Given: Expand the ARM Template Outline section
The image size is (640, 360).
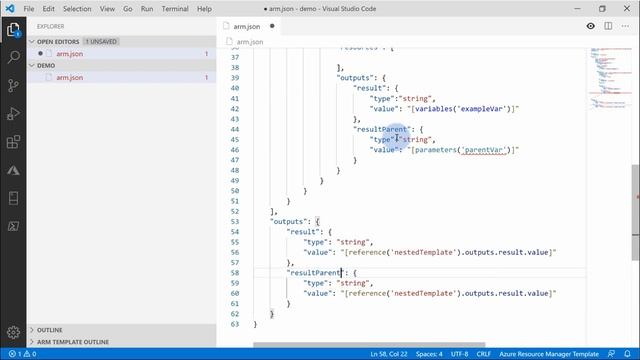Looking at the screenshot, I should point(121,342).
